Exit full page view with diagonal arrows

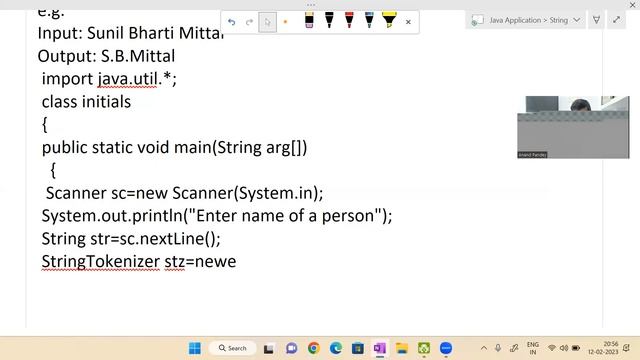[616, 20]
